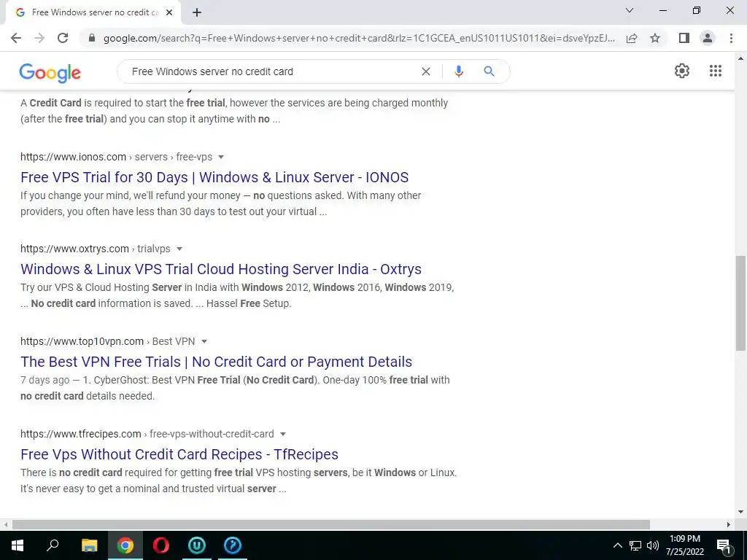Viewport: 747px width, 560px height.
Task: Open The Best VPN Free Trials link
Action: point(216,362)
